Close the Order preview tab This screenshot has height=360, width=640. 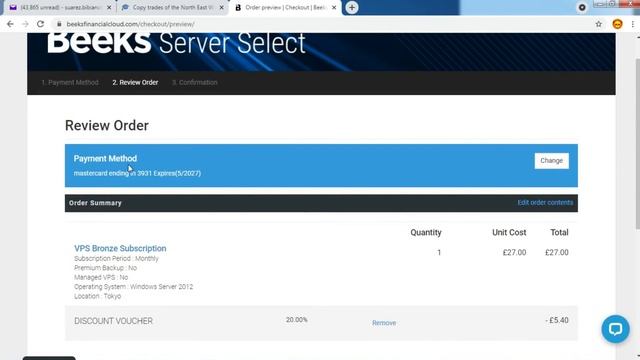pos(334,7)
